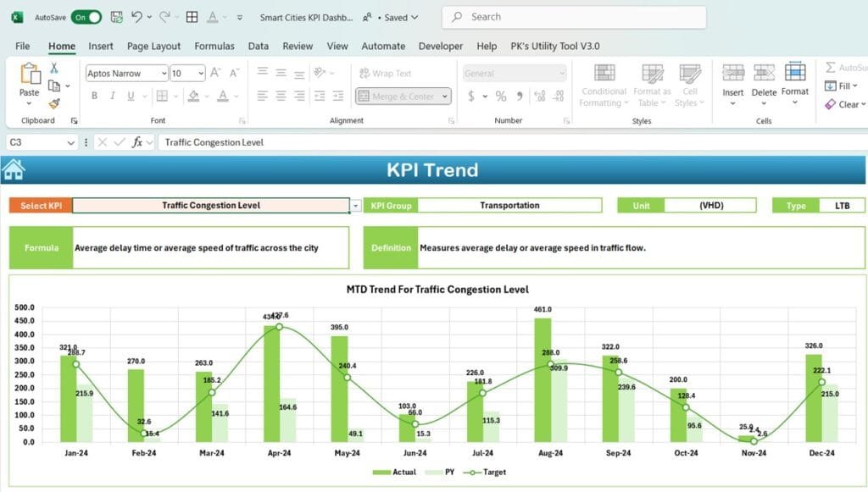This screenshot has width=868, height=492.
Task: Toggle italic formatting
Action: (112, 95)
